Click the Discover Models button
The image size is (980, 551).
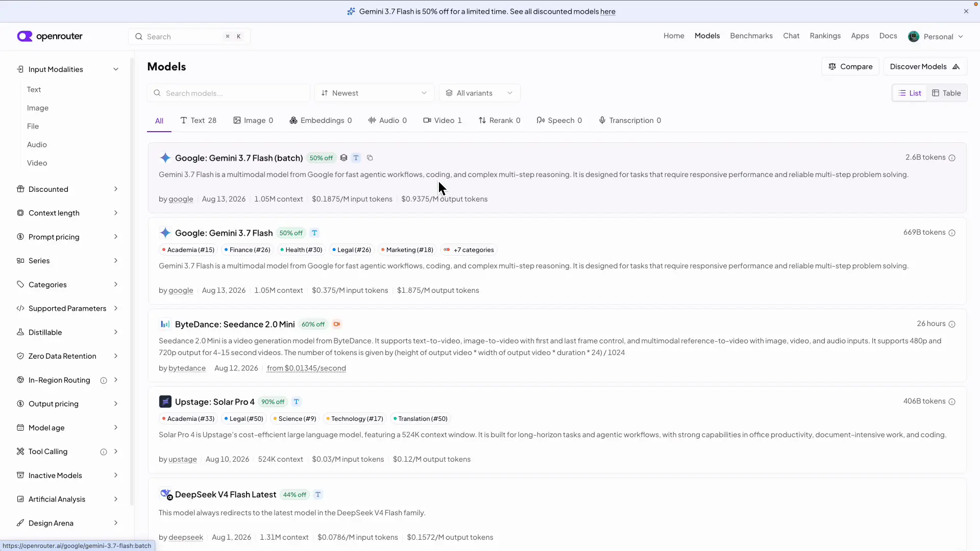coord(925,66)
